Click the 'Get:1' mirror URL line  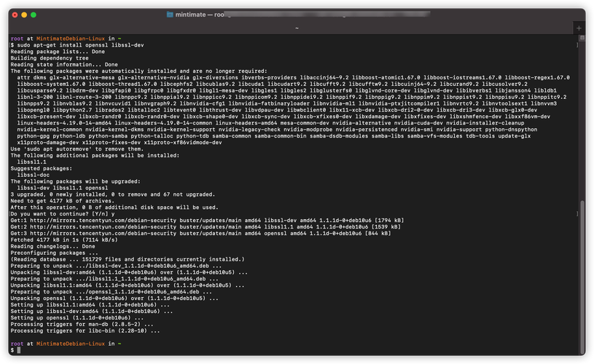(x=207, y=220)
